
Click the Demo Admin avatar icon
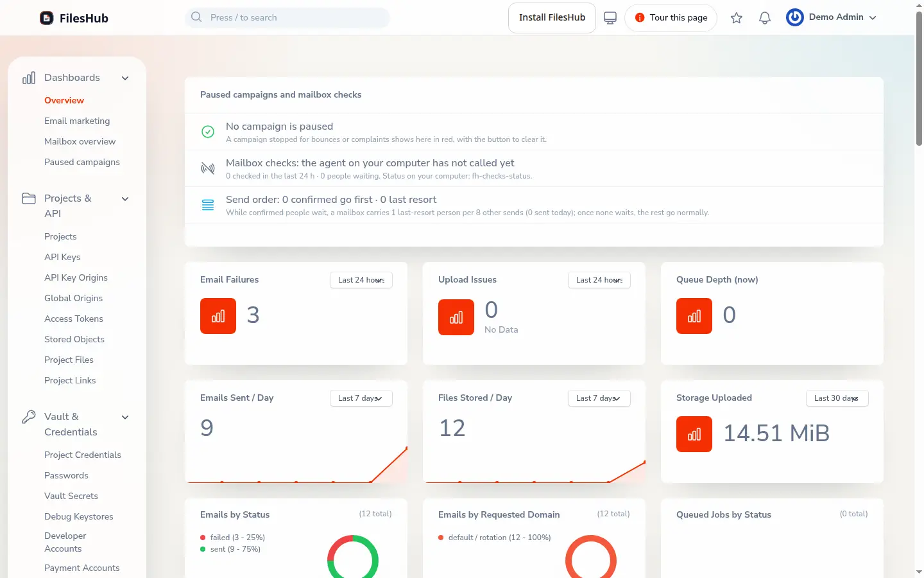coord(795,17)
